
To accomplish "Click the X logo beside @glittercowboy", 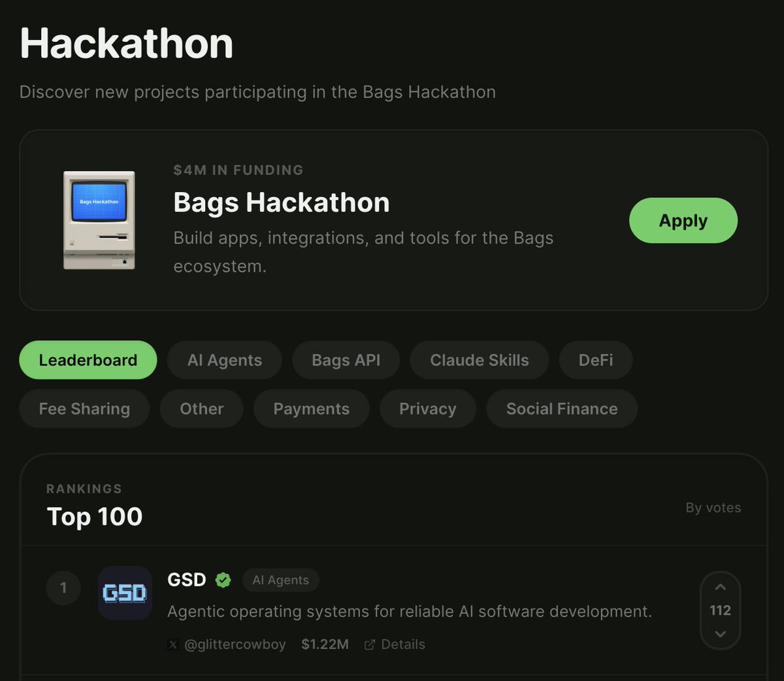I will pos(173,645).
